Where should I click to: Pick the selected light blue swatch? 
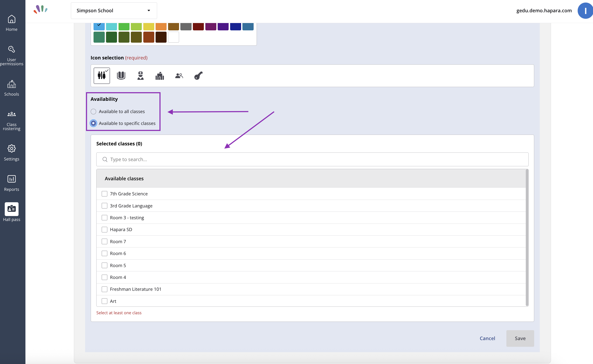click(99, 26)
